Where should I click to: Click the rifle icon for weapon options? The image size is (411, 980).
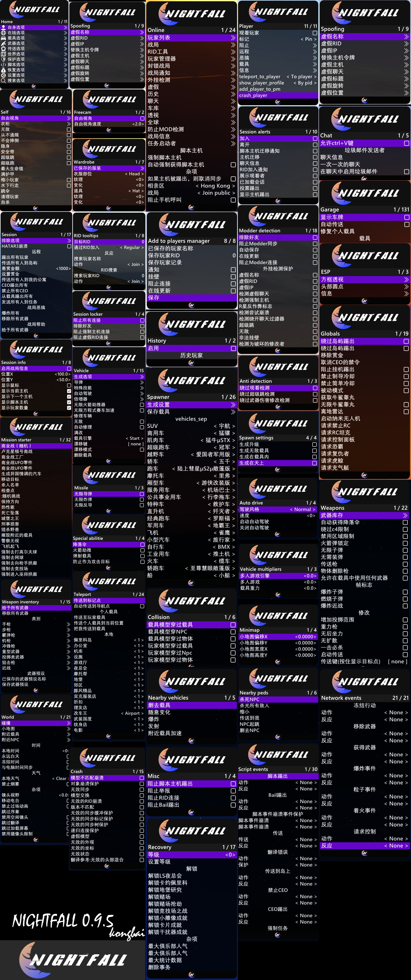click(x=4, y=43)
